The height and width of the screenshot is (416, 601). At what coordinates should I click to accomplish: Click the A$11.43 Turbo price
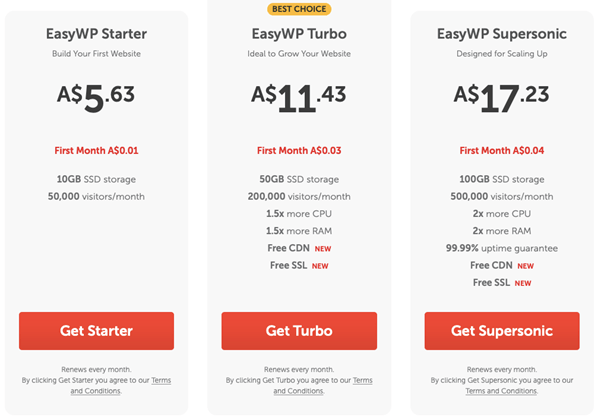pyautogui.click(x=299, y=98)
